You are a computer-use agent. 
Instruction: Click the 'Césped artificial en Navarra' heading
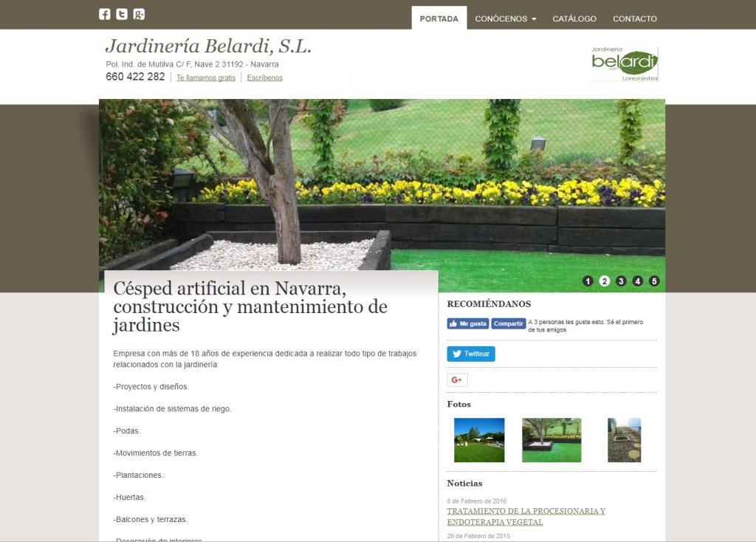250,306
